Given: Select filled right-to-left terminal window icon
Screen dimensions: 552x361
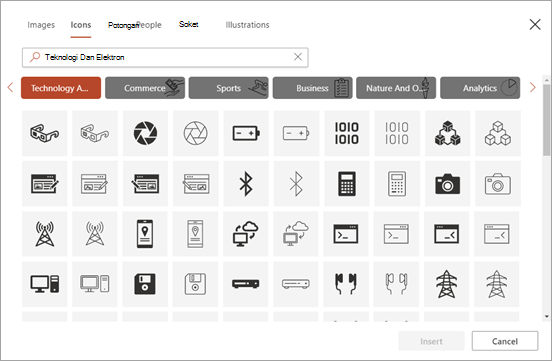Looking at the screenshot, I should (446, 234).
